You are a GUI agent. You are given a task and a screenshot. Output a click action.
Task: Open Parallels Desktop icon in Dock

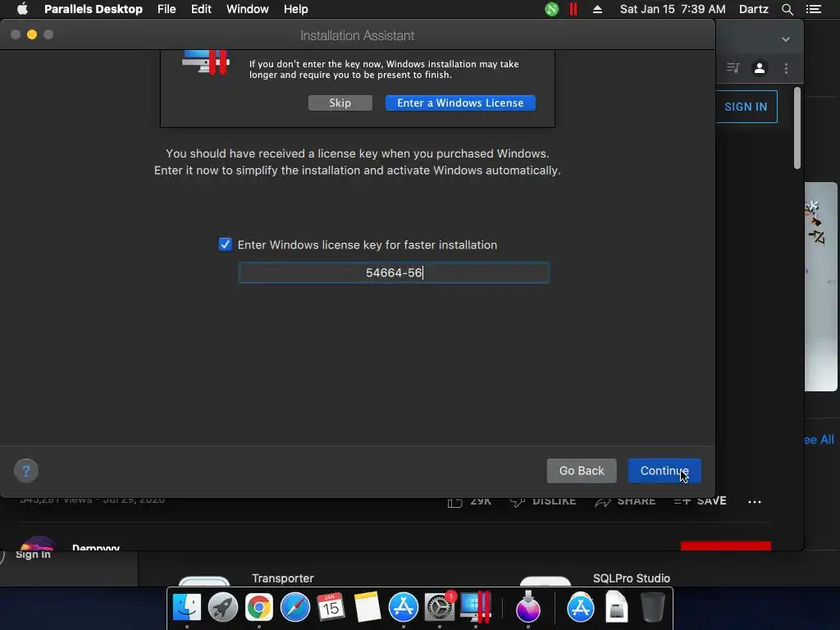[x=476, y=608]
